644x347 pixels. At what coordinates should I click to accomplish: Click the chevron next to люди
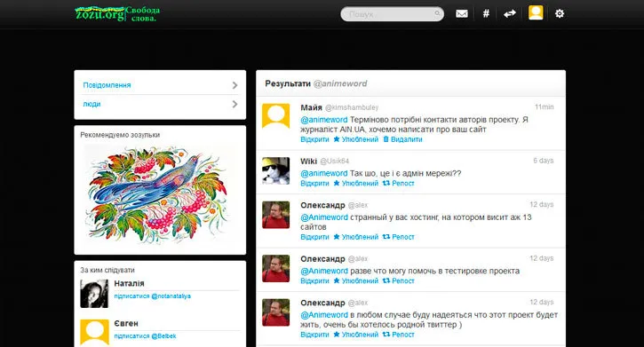click(x=235, y=104)
